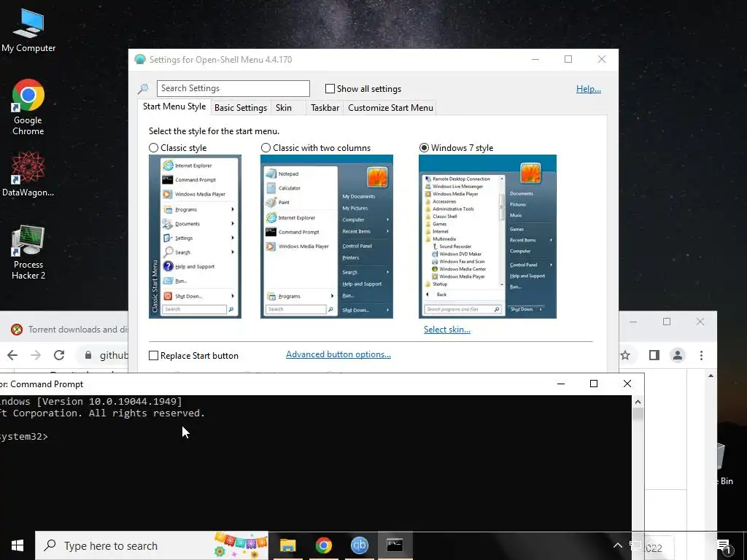Maximize the Open-Shell settings window
Image resolution: width=747 pixels, height=560 pixels.
click(568, 60)
